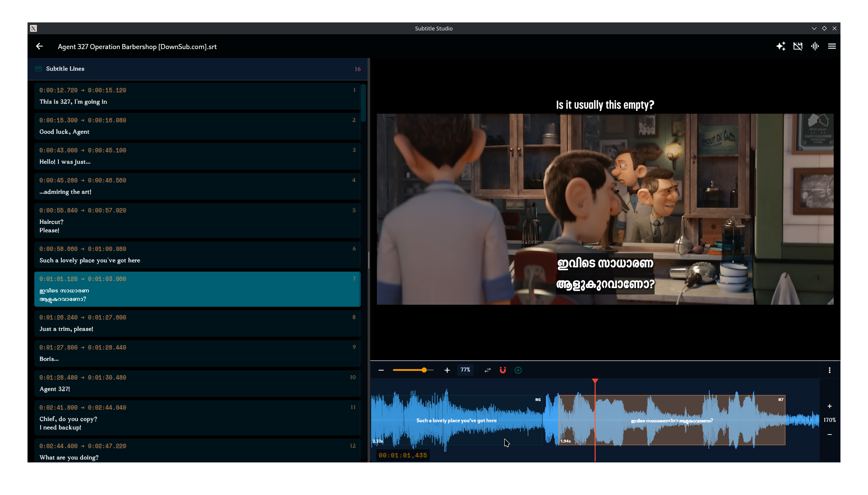Screen dimensions: 868x495
Task: Select waveform block #6 in timeline
Action: pos(456,420)
